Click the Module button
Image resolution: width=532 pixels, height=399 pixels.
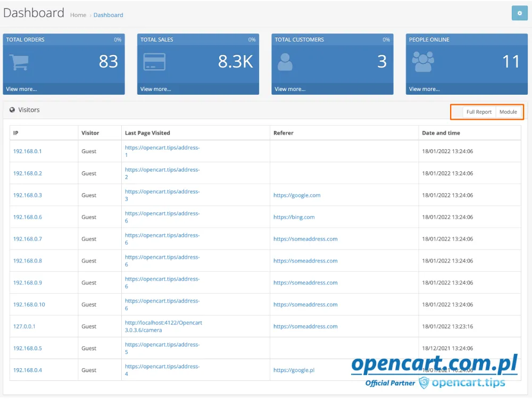coord(508,112)
